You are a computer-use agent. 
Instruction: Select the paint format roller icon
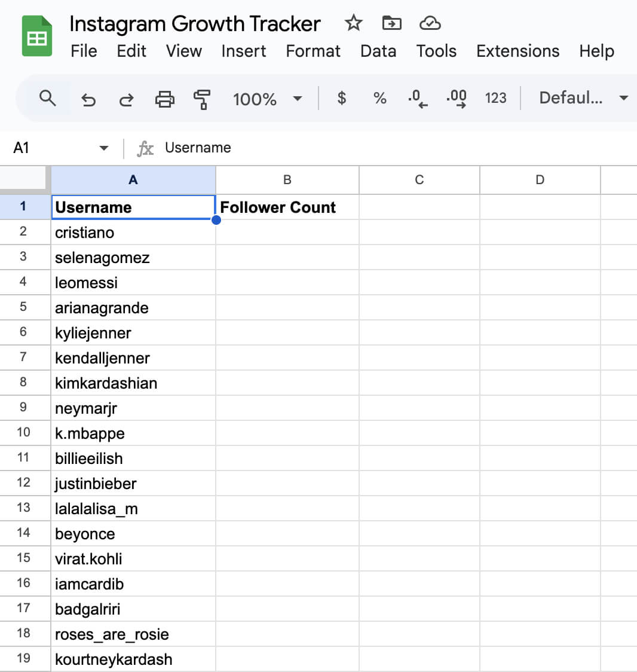[202, 99]
